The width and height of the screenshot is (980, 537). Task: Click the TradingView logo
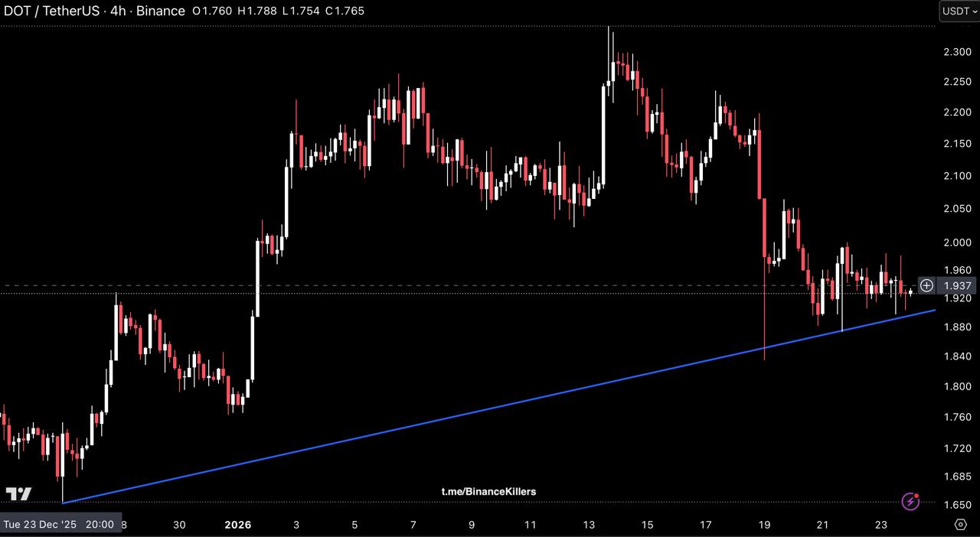point(18,494)
